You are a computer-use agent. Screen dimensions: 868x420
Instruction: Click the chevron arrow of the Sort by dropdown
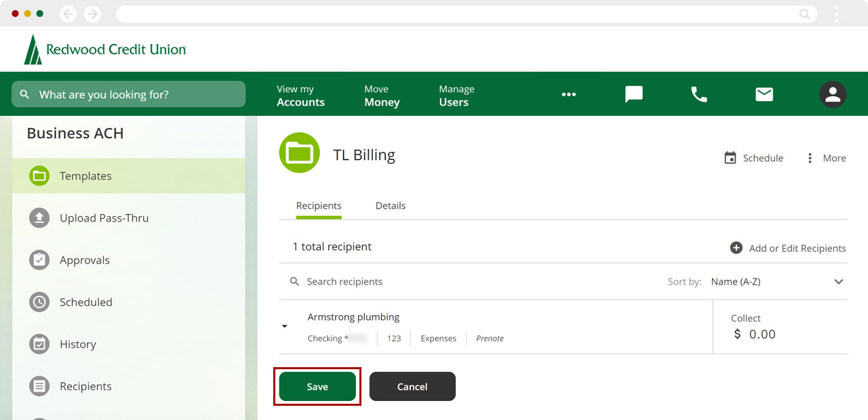pyautogui.click(x=839, y=282)
